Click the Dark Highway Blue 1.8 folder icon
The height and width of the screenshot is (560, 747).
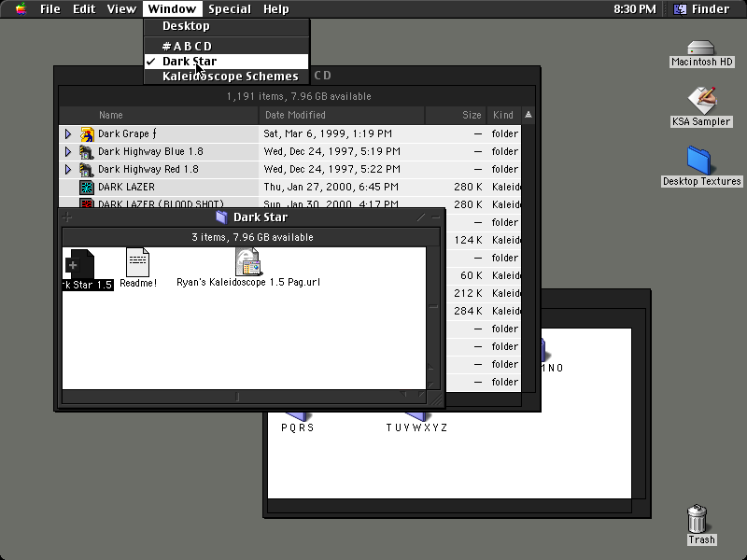[87, 152]
